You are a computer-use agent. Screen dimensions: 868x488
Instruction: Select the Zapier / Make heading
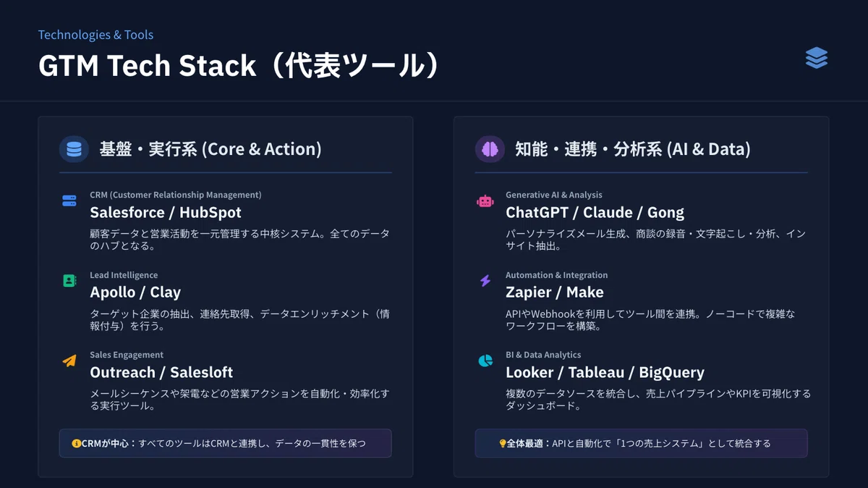coord(555,293)
